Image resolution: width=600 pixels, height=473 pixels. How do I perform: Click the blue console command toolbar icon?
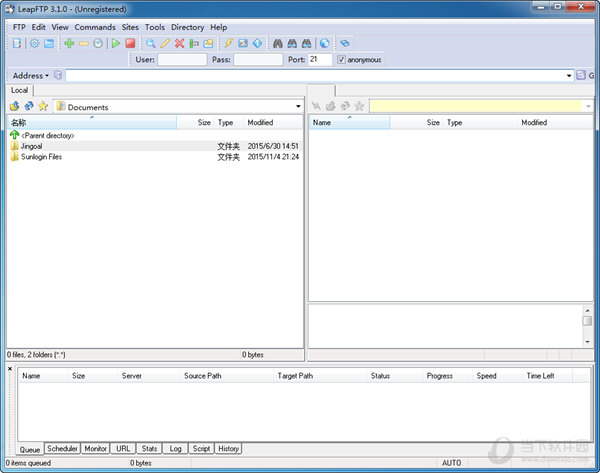[x=243, y=43]
